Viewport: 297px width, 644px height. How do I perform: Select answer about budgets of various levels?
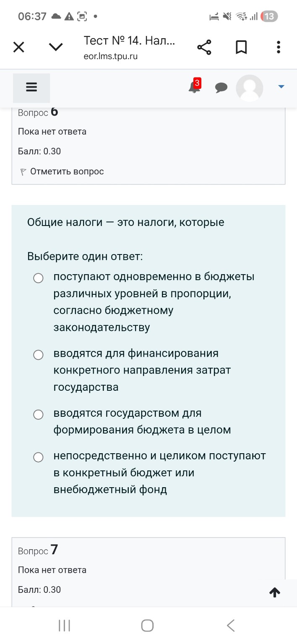38,278
